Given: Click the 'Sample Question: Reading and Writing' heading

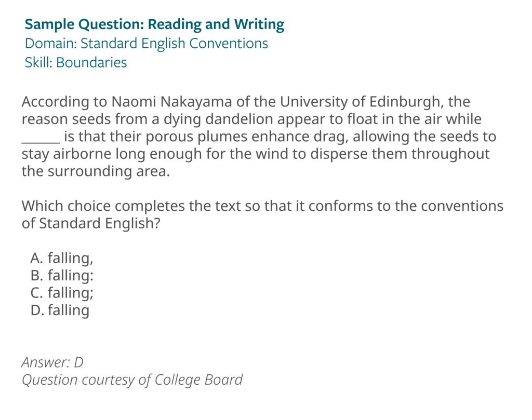Looking at the screenshot, I should [154, 24].
